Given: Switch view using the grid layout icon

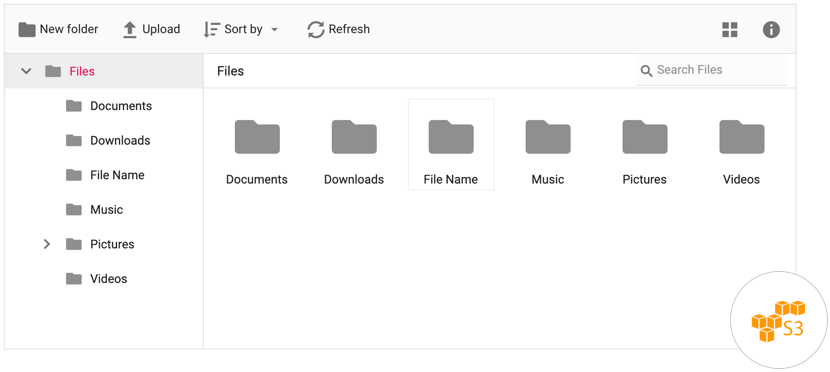Looking at the screenshot, I should 730,30.
